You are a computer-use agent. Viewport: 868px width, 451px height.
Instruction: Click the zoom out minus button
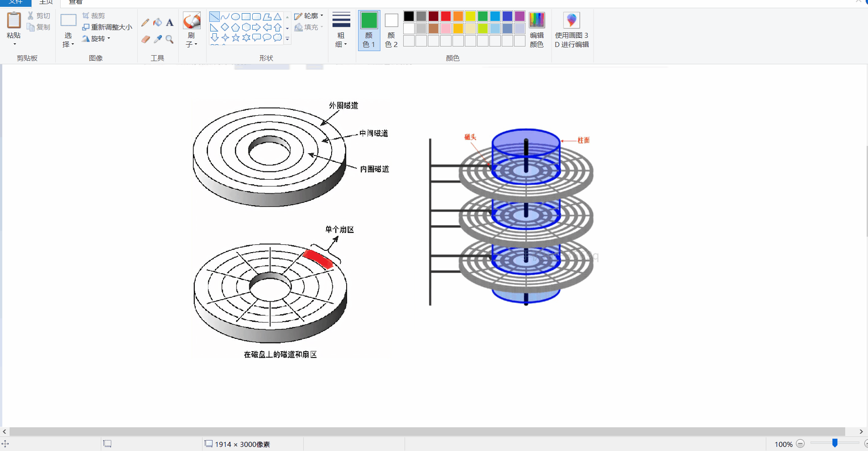pyautogui.click(x=800, y=444)
